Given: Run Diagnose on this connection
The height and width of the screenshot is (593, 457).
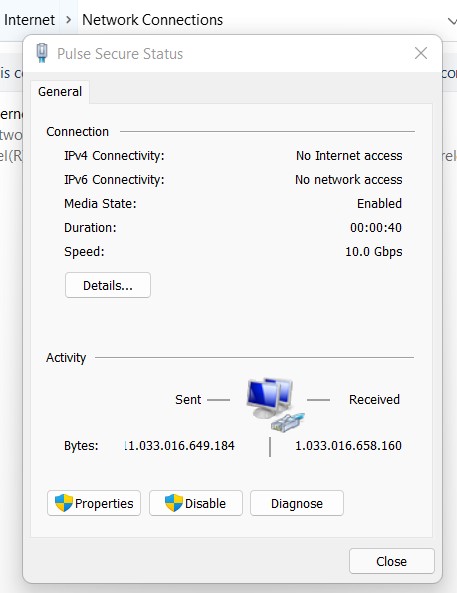Looking at the screenshot, I should (x=297, y=503).
